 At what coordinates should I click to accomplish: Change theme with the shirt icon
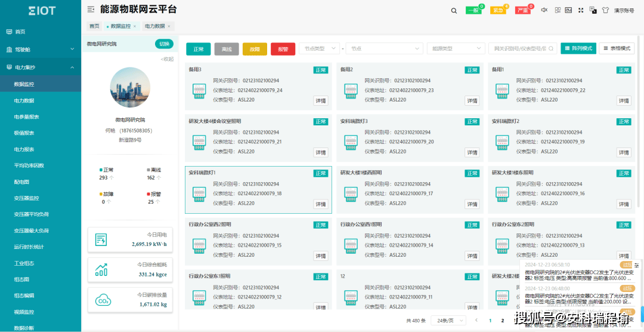[x=605, y=10]
